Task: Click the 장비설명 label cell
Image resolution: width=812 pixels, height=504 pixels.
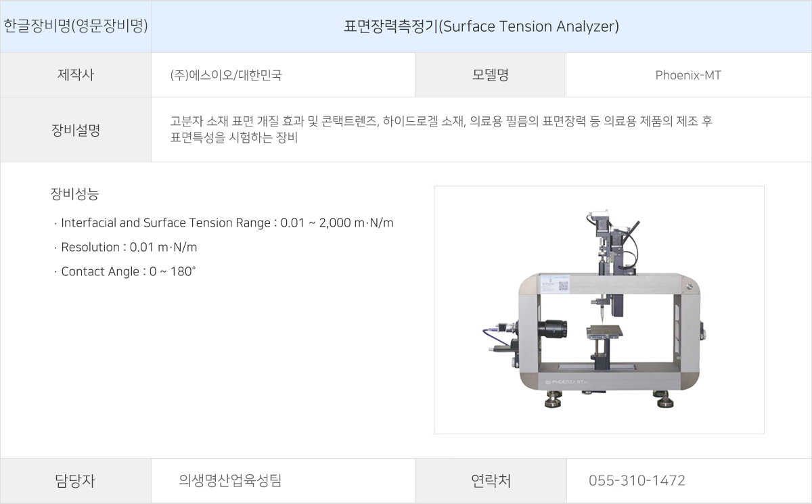Action: [x=76, y=130]
